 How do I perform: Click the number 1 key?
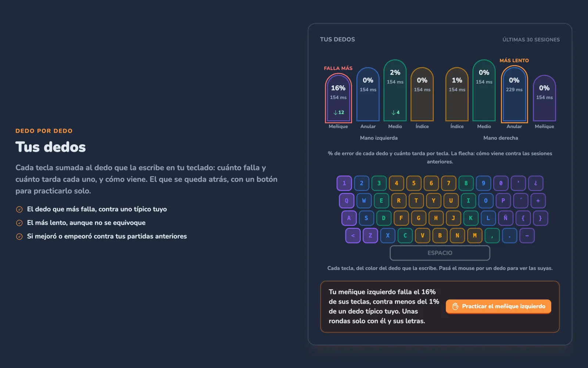pyautogui.click(x=344, y=183)
